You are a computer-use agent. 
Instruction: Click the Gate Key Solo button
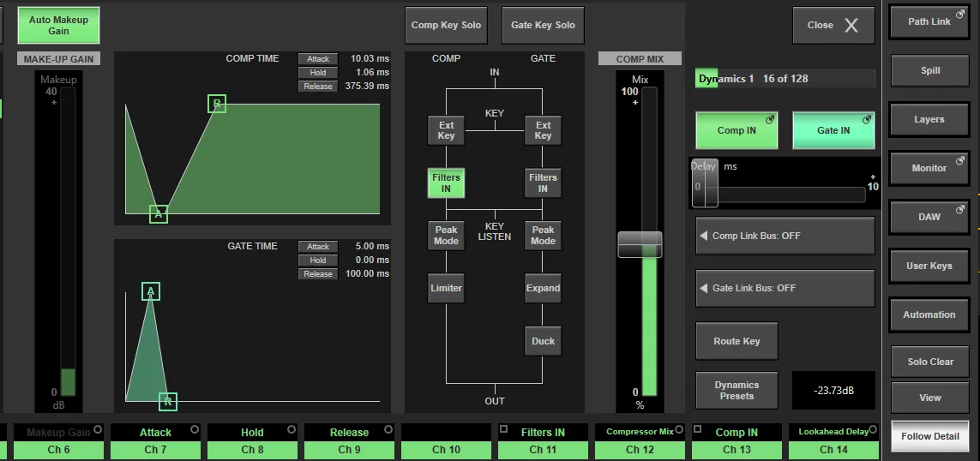(x=543, y=25)
